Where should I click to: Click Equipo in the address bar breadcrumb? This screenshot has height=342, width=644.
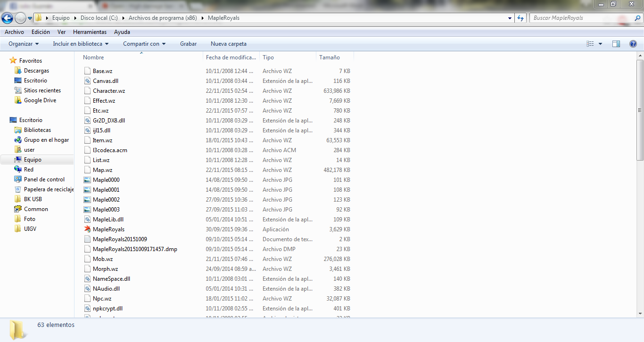61,18
